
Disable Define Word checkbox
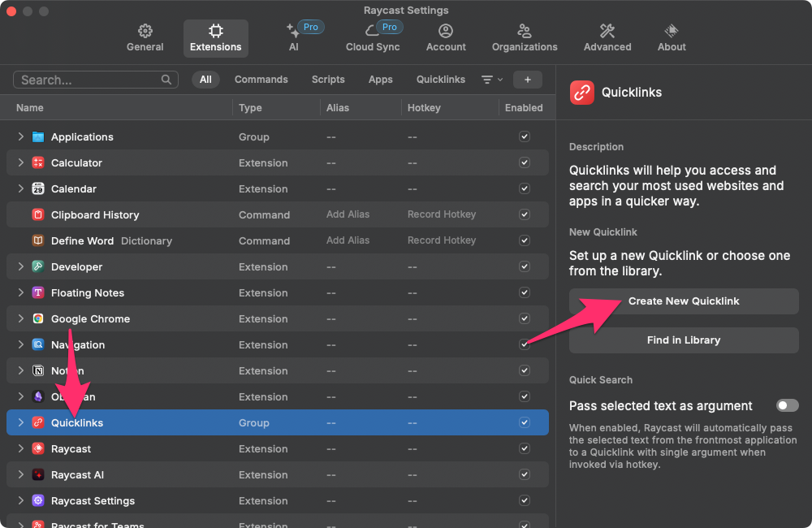coord(524,240)
